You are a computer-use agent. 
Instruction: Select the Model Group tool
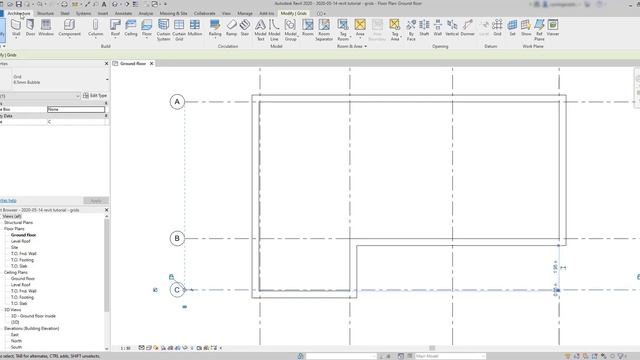point(290,29)
